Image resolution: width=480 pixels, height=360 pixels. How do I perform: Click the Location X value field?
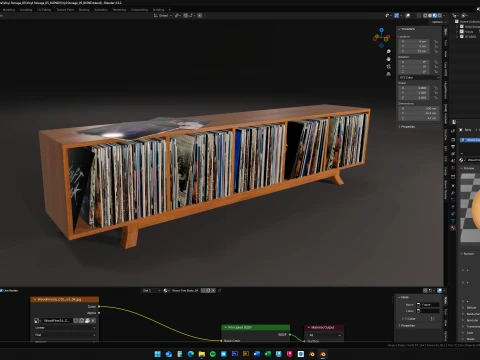click(414, 42)
